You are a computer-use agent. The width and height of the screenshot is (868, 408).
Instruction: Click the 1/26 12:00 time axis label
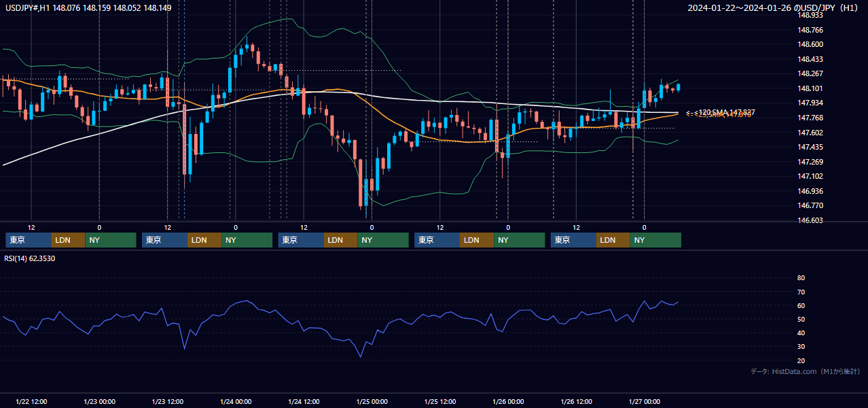(x=577, y=402)
